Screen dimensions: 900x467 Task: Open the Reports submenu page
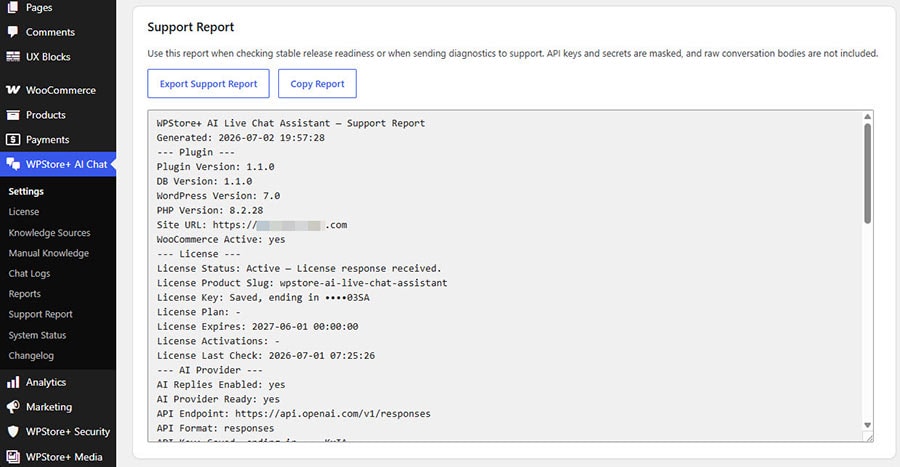25,294
